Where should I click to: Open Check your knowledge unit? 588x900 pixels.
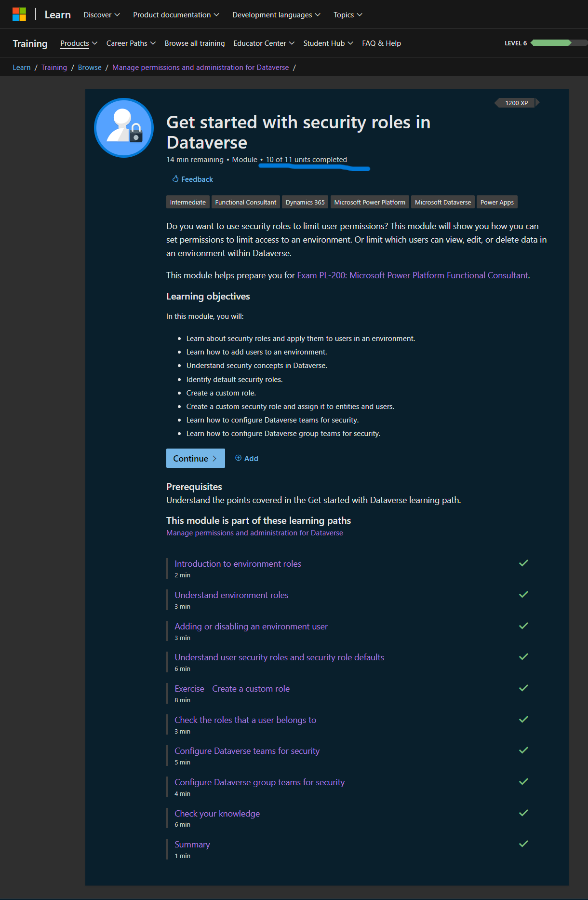coord(217,814)
